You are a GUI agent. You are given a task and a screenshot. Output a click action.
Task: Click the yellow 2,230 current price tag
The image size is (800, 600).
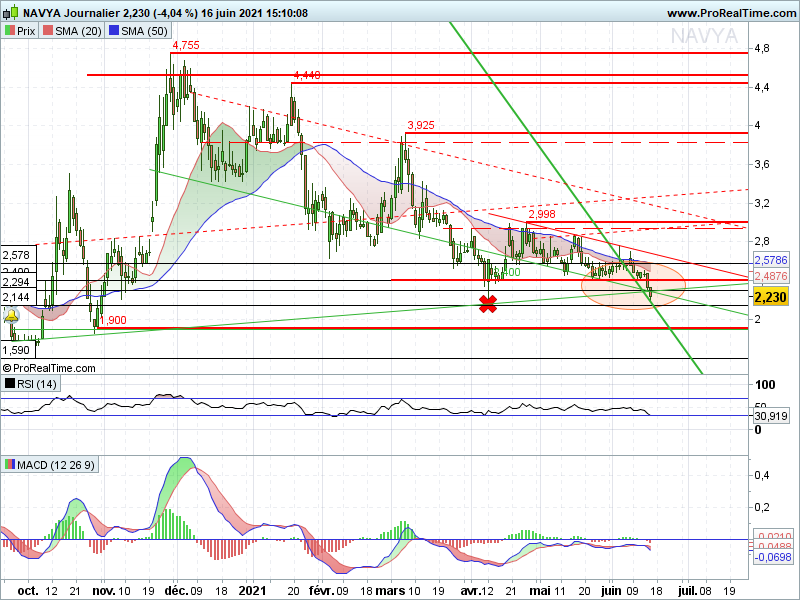coord(770,296)
